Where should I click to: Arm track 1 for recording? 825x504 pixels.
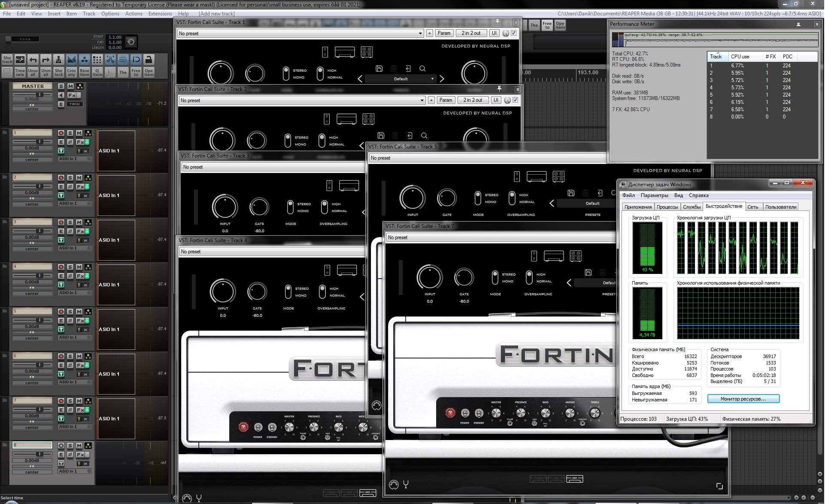61,133
